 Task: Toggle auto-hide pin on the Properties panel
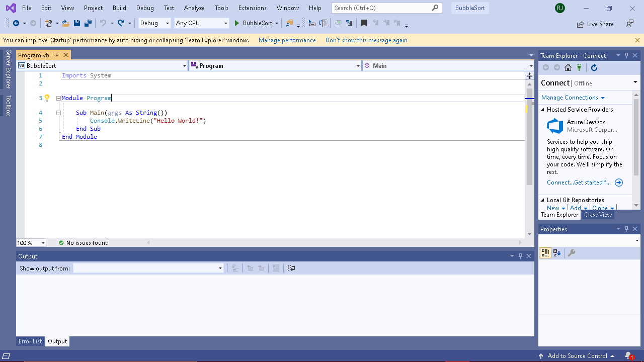tap(626, 229)
